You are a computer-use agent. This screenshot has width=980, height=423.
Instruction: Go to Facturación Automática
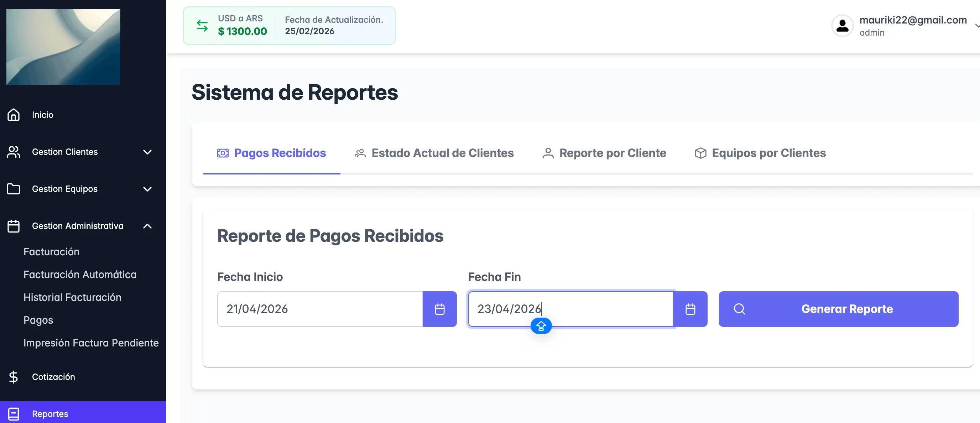pyautogui.click(x=80, y=274)
